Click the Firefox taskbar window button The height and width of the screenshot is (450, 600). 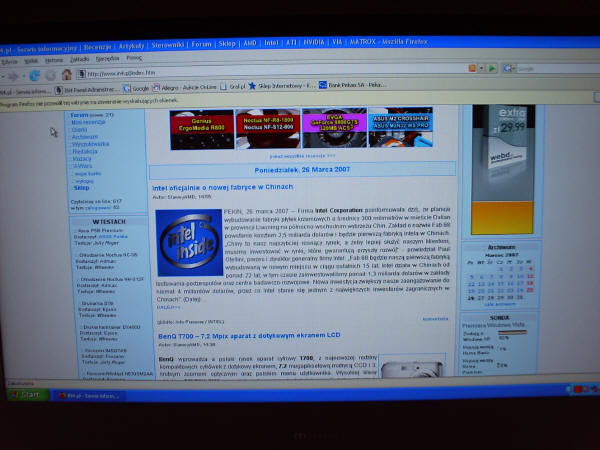point(88,396)
